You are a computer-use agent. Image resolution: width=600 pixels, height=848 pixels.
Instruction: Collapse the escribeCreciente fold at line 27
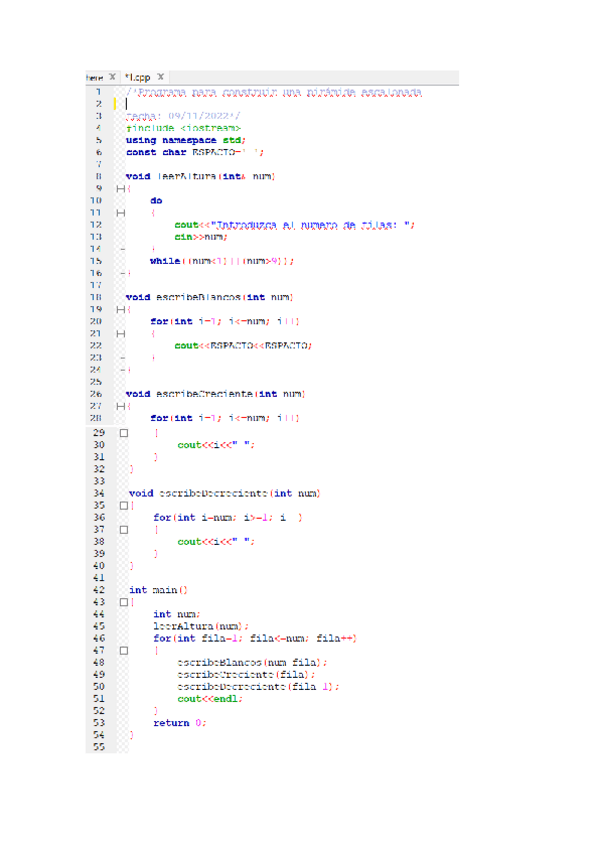coord(120,406)
